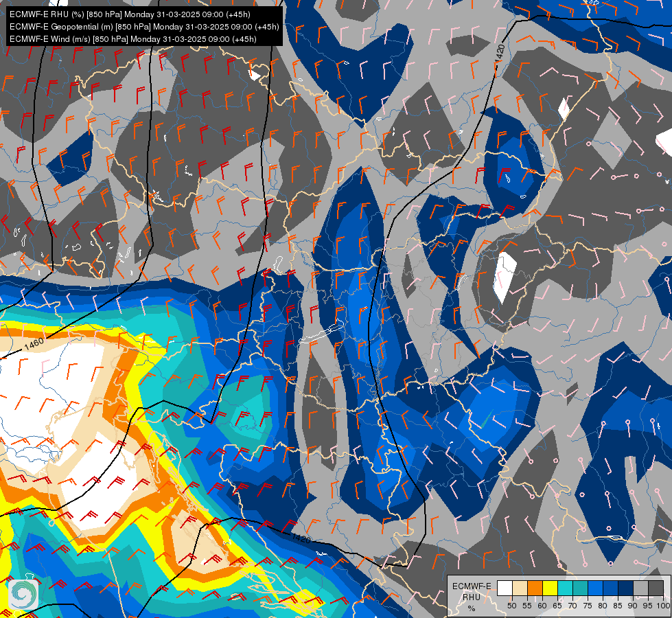Viewport: 672px width, 618px height.
Task: Pick the cyan legend swatch between 65 and 70
Action: 565,588
